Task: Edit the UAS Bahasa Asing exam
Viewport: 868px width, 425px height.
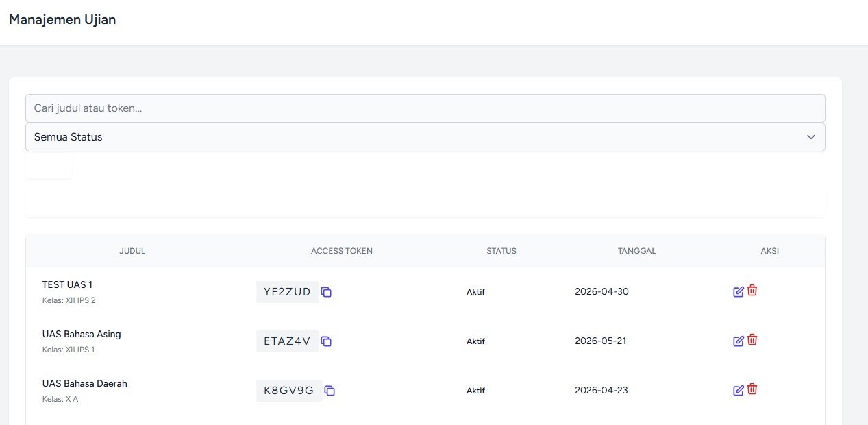Action: click(x=739, y=341)
